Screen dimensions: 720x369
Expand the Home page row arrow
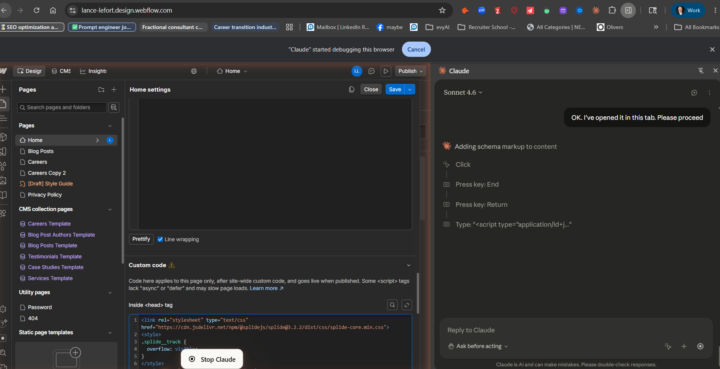97,140
